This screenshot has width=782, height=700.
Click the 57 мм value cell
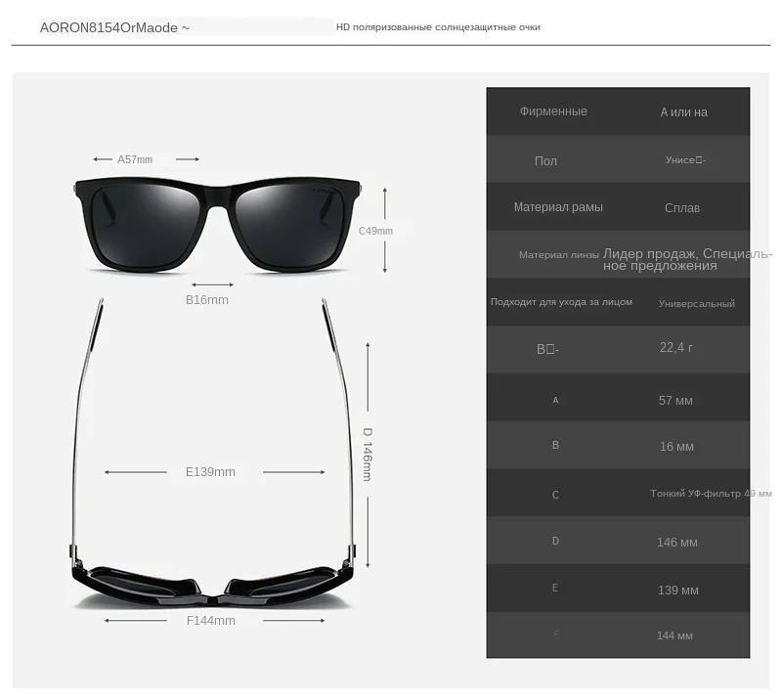[x=675, y=401]
